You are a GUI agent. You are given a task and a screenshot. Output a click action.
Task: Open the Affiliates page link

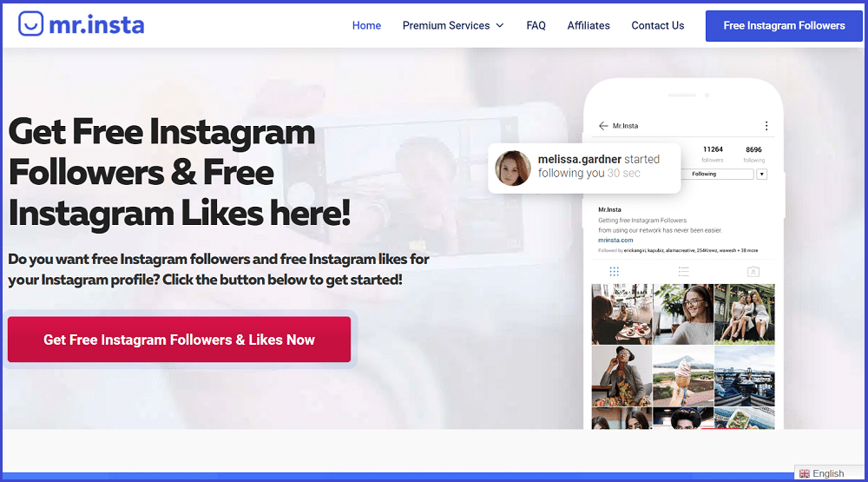point(589,25)
